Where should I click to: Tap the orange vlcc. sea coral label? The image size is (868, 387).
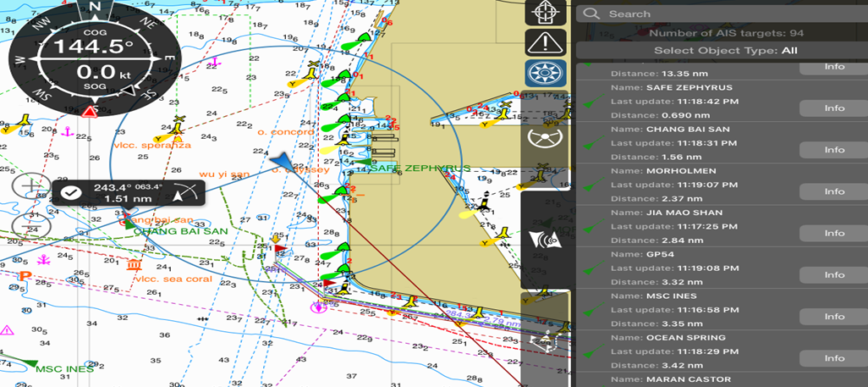coord(173,279)
